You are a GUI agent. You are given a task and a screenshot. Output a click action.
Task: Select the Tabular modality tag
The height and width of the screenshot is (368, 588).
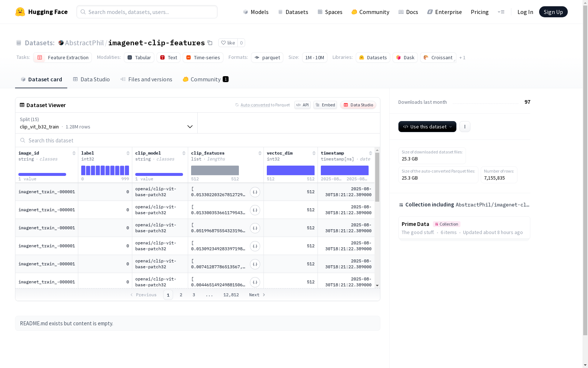139,57
